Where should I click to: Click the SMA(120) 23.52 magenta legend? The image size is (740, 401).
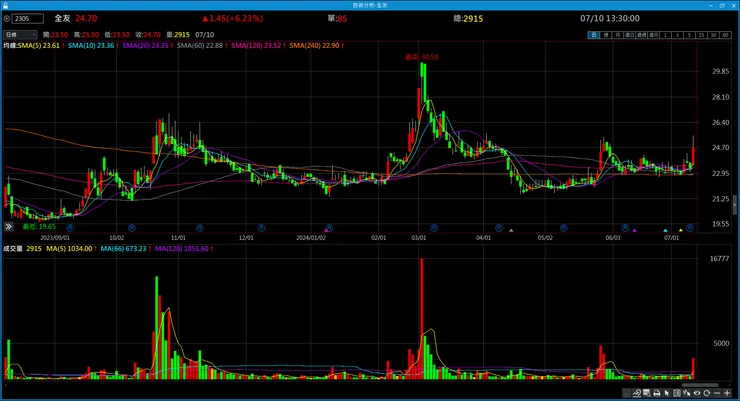tap(256, 46)
